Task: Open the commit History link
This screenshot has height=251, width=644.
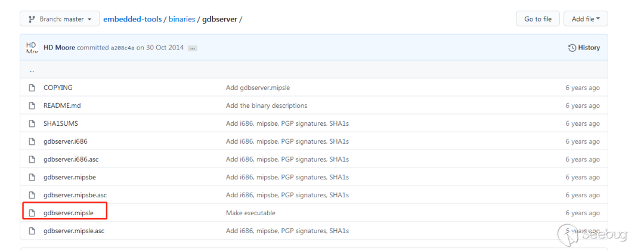Action: coord(584,48)
